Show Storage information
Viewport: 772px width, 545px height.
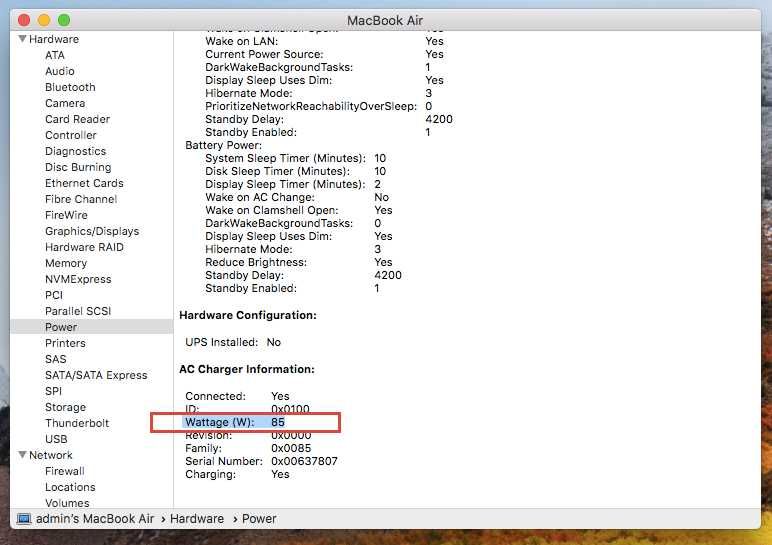(65, 407)
